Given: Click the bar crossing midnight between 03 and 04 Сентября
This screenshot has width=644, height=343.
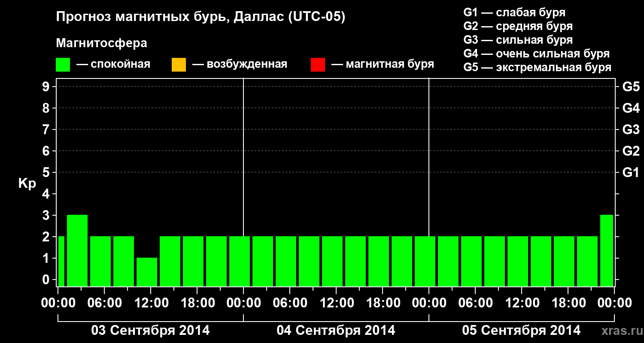Looking at the screenshot, I should pos(240,261).
